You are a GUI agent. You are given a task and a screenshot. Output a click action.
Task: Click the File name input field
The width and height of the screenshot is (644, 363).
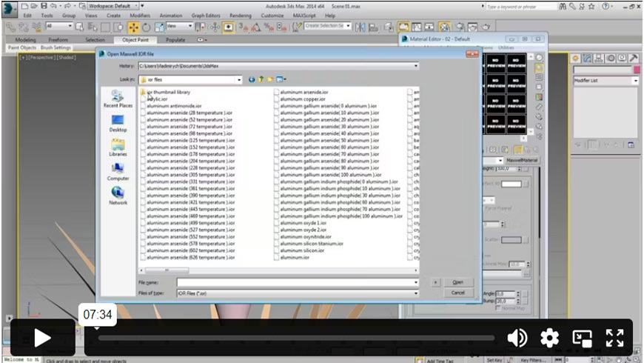tap(295, 282)
